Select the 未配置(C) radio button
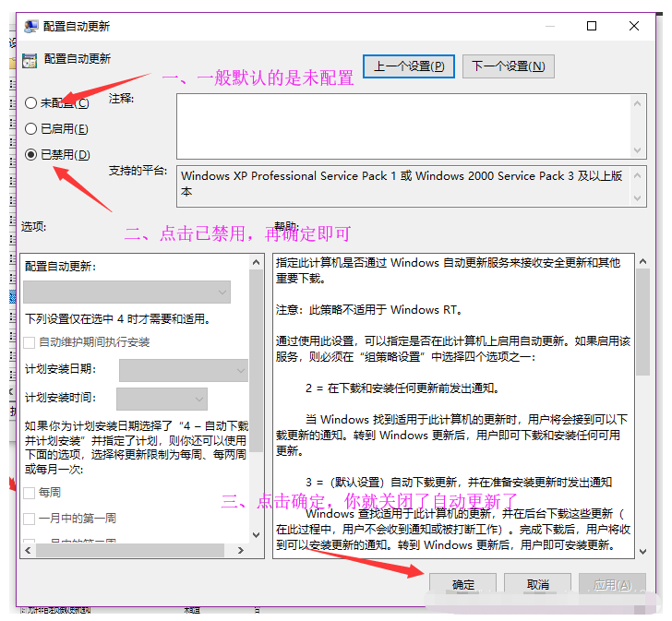The height and width of the screenshot is (621, 672). 31,103
